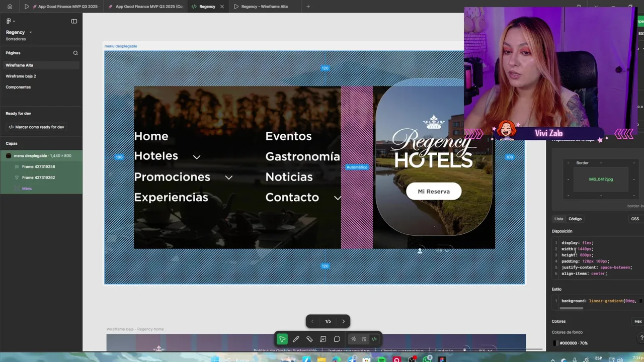Select the Comment bubble tool

click(x=337, y=339)
